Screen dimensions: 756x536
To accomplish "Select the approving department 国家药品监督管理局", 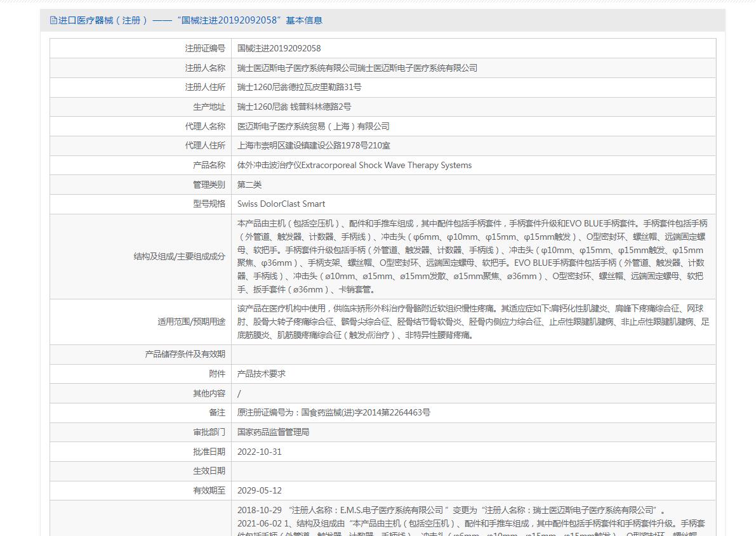I will click(273, 432).
